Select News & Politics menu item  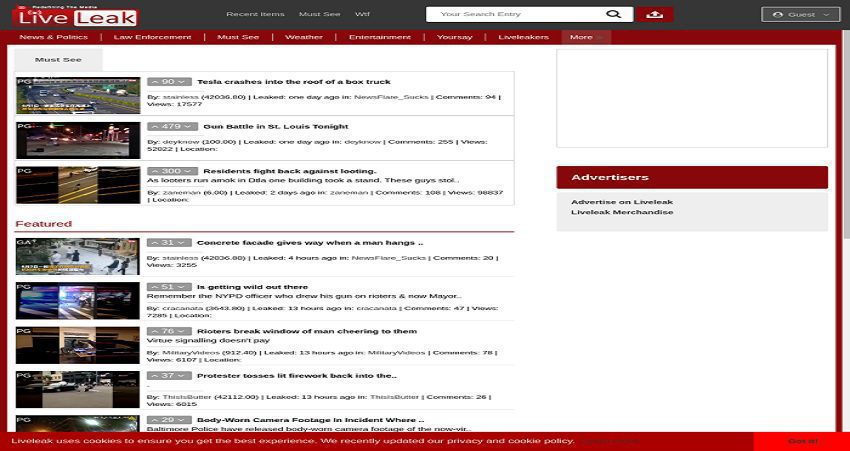click(x=54, y=37)
